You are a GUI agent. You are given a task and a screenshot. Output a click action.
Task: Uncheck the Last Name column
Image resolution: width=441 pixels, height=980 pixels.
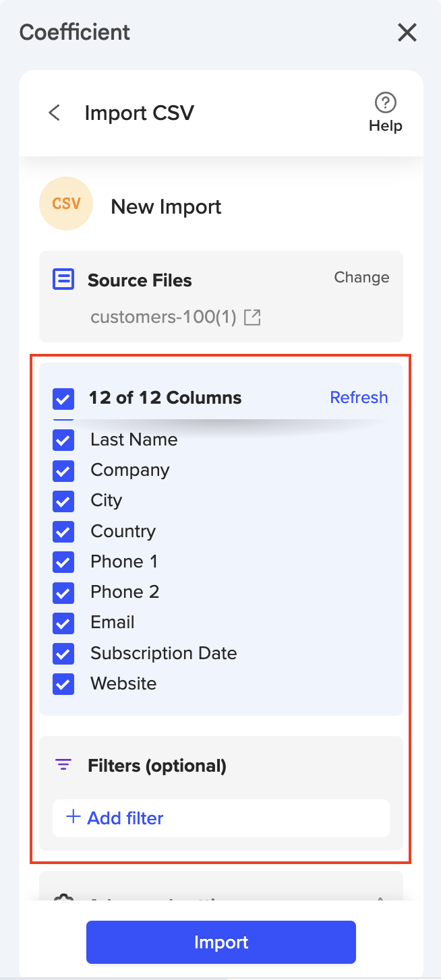[x=63, y=440]
